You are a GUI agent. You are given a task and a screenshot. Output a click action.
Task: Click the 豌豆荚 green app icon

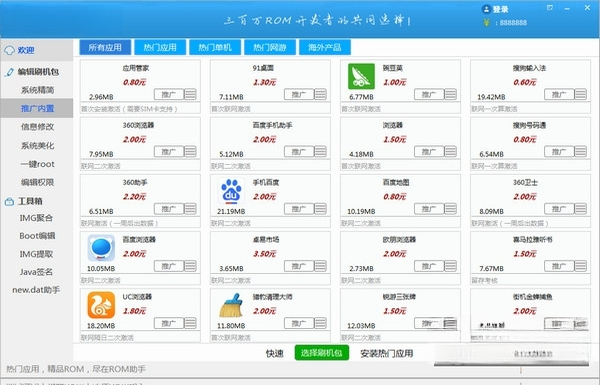pyautogui.click(x=361, y=77)
